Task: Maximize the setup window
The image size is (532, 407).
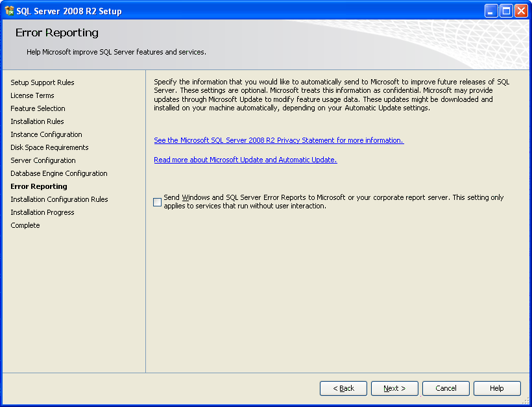Action: coord(506,10)
